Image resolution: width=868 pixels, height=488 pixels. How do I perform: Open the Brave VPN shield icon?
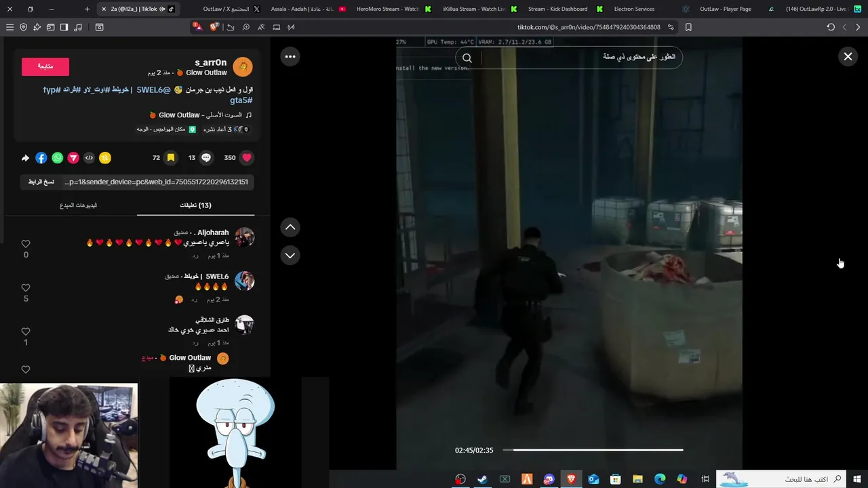point(23,27)
